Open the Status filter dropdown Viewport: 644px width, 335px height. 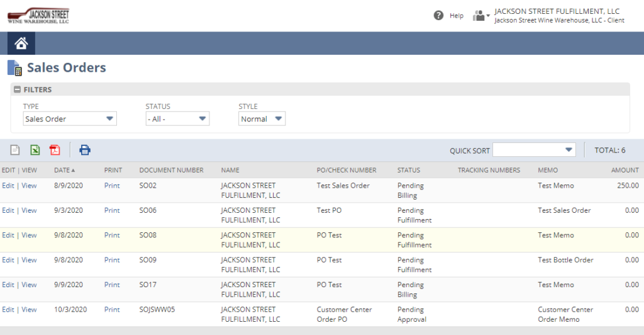pos(177,119)
